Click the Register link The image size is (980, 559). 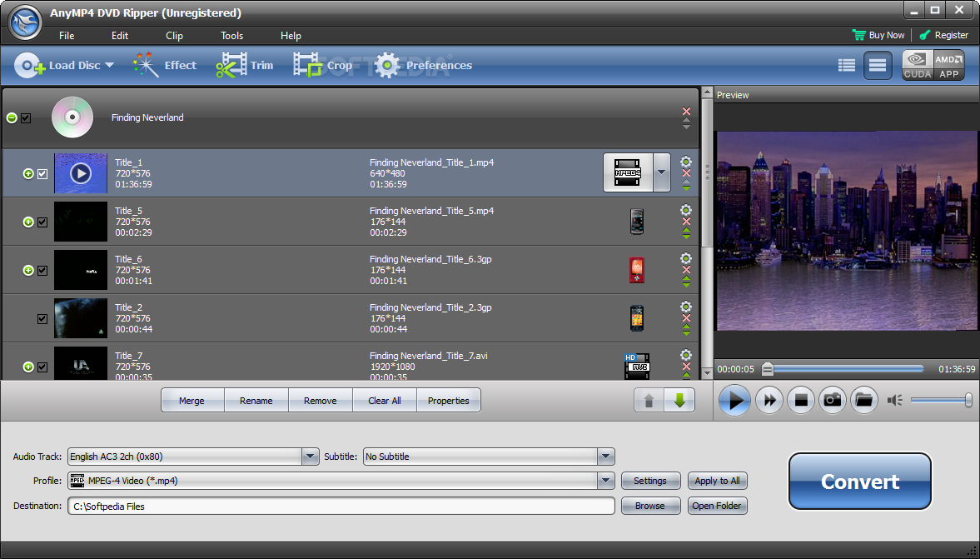pyautogui.click(x=943, y=35)
